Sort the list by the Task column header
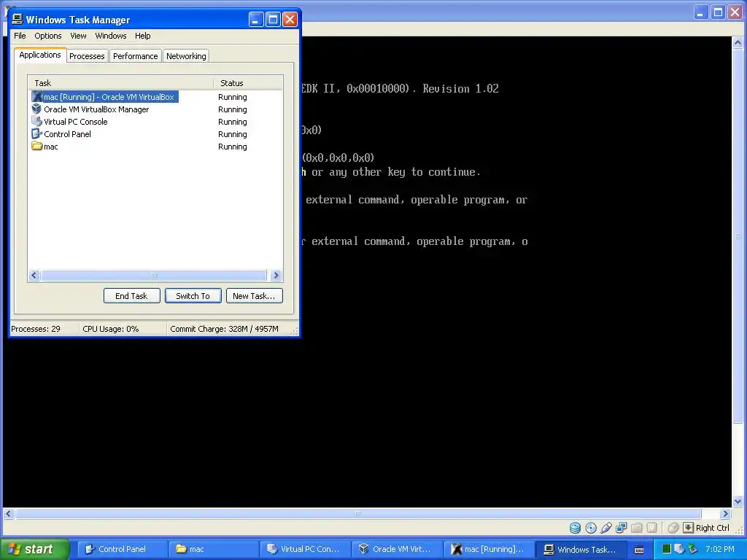 (x=120, y=83)
